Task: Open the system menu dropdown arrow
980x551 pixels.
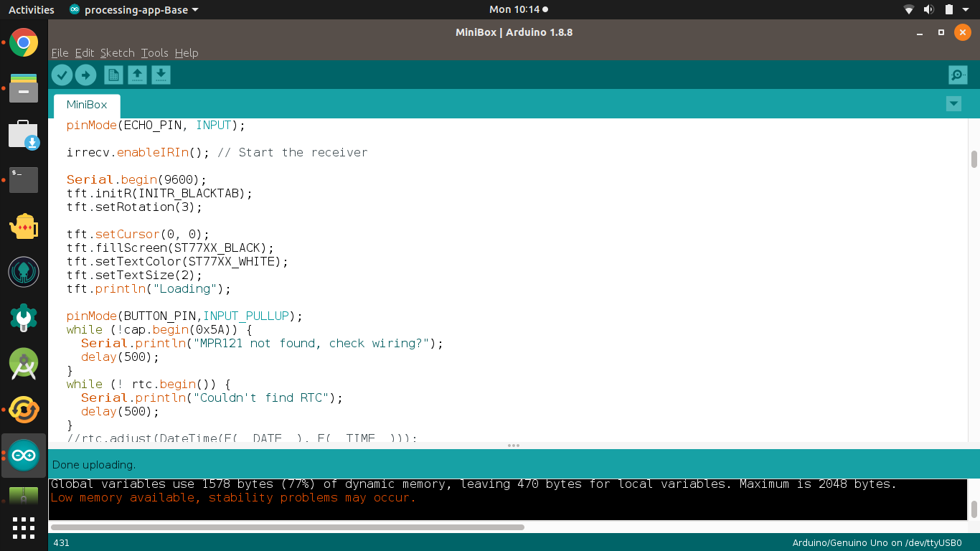Action: point(967,9)
